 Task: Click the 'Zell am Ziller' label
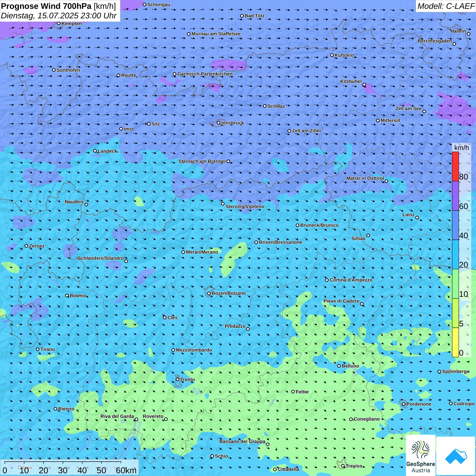click(307, 131)
